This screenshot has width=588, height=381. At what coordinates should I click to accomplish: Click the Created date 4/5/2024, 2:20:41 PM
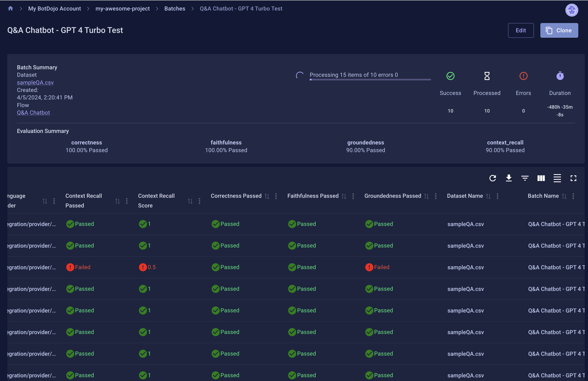click(x=45, y=97)
